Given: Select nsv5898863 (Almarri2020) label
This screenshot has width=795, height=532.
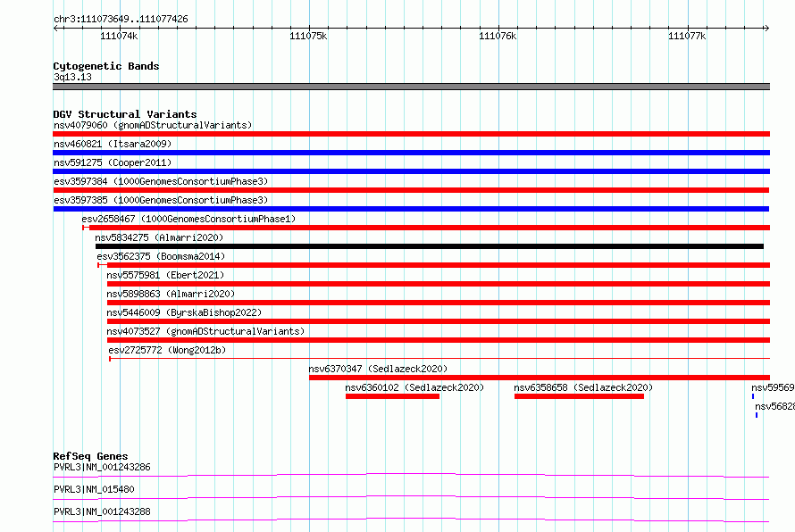Looking at the screenshot, I should pyautogui.click(x=171, y=294).
